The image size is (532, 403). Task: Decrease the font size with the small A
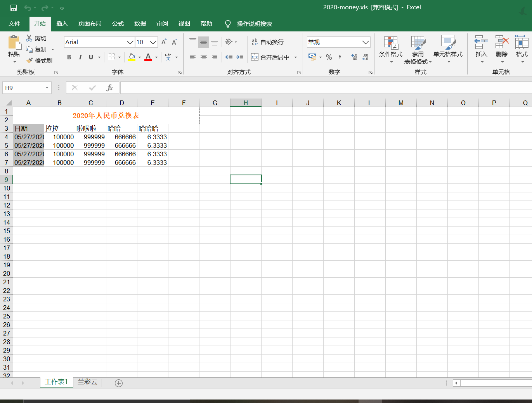[x=175, y=42]
